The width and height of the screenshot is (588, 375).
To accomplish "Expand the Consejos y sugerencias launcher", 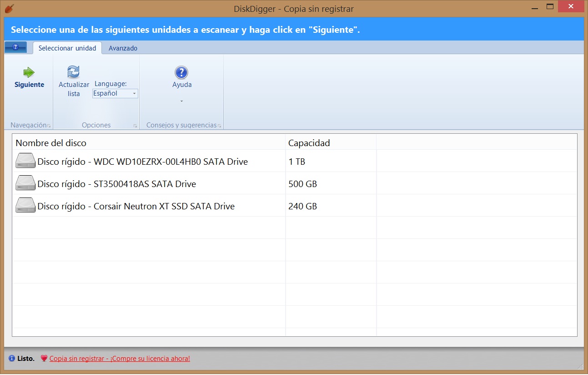I will pos(219,126).
